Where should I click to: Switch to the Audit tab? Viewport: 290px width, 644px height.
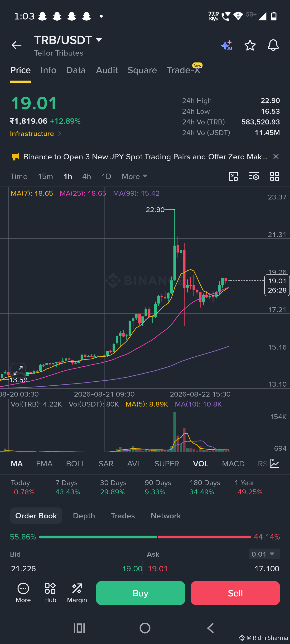click(107, 70)
